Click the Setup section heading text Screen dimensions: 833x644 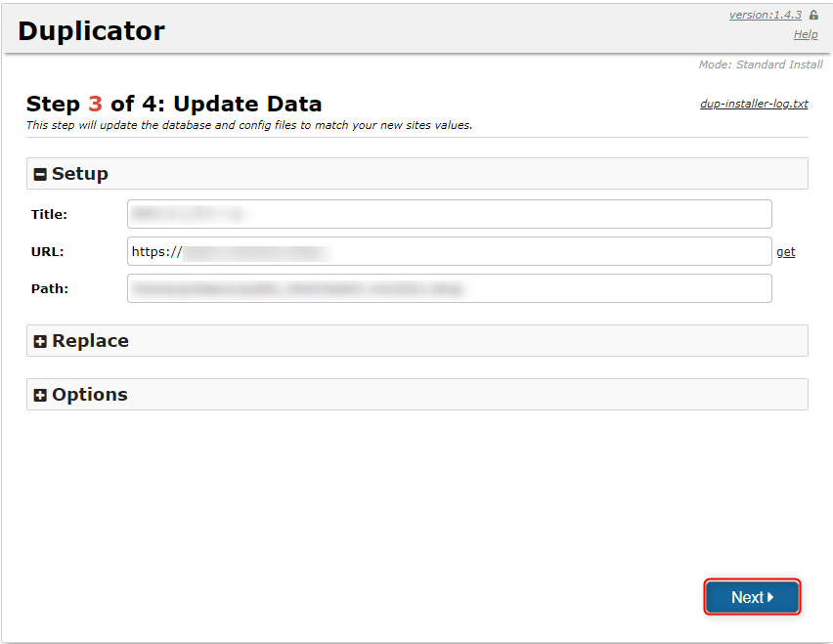click(x=80, y=174)
